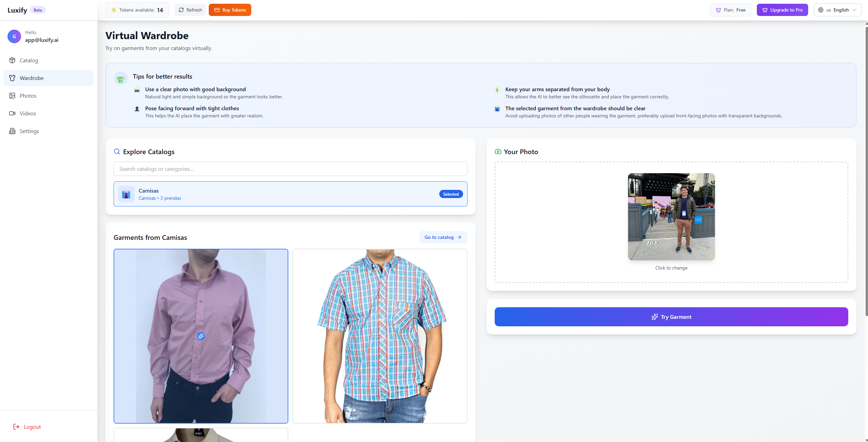Toggle the Selected badge on Camisas catalog
The width and height of the screenshot is (868, 442).
(x=451, y=194)
